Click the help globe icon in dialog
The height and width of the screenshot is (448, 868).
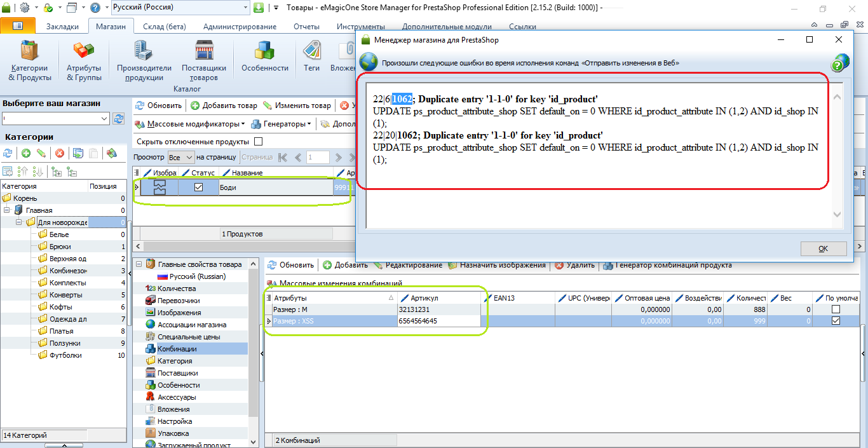pos(841,63)
